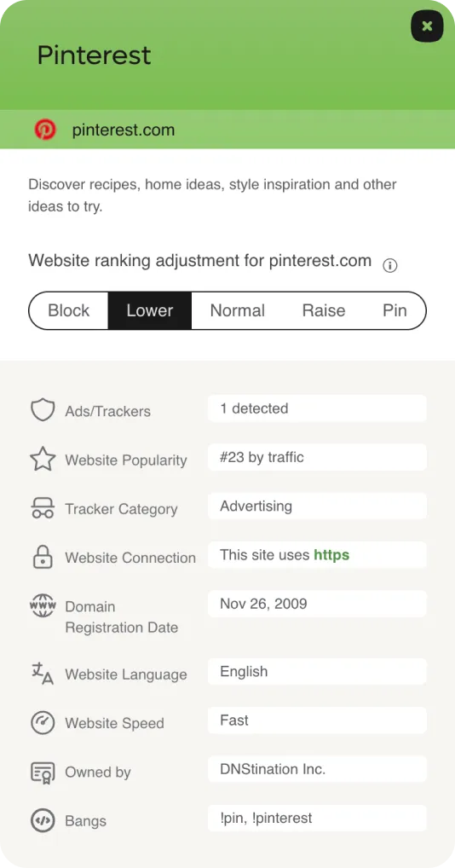
Task: Click the Ads/Trackers shield icon
Action: pyautogui.click(x=43, y=411)
